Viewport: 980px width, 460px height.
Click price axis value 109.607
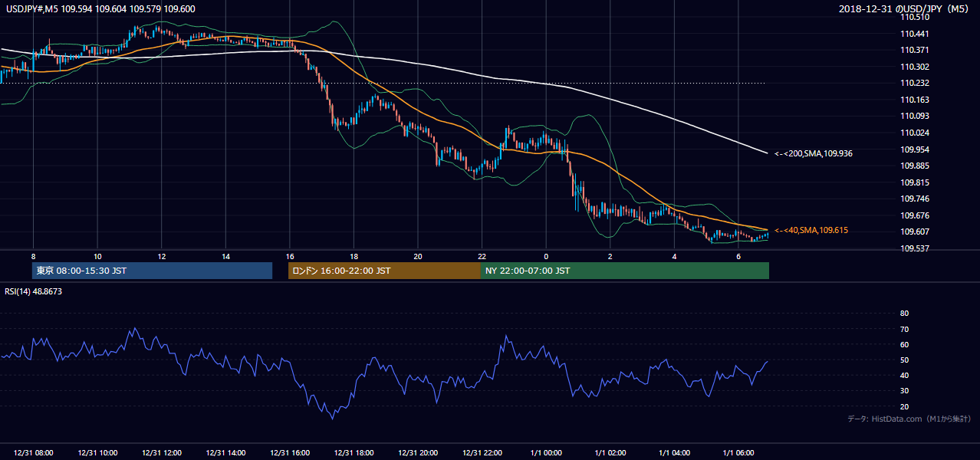pos(915,232)
